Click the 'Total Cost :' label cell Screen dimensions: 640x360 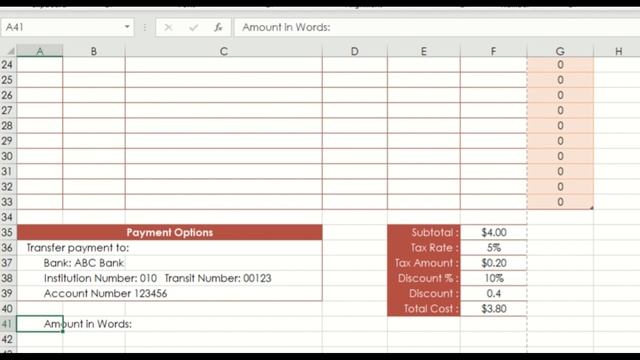[424, 309]
